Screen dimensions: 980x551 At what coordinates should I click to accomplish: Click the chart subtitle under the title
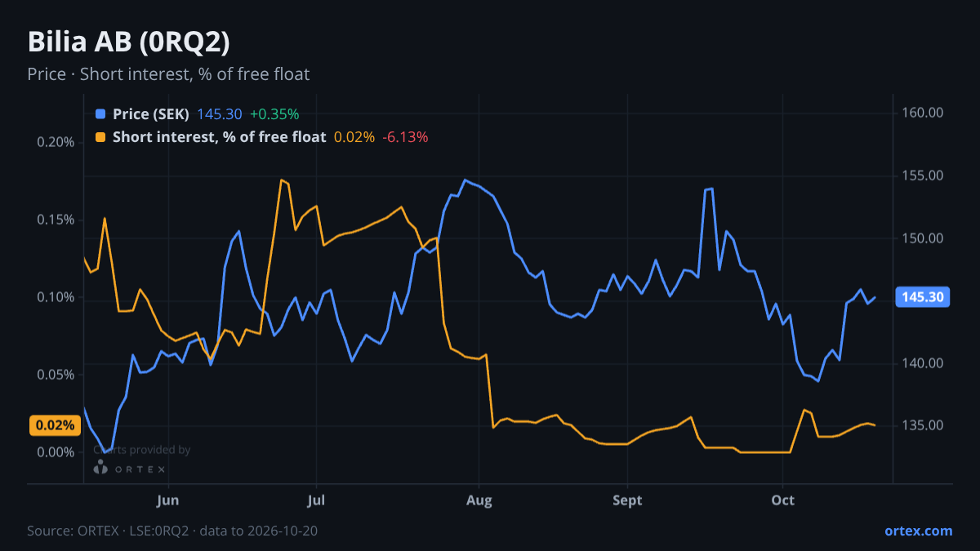168,74
